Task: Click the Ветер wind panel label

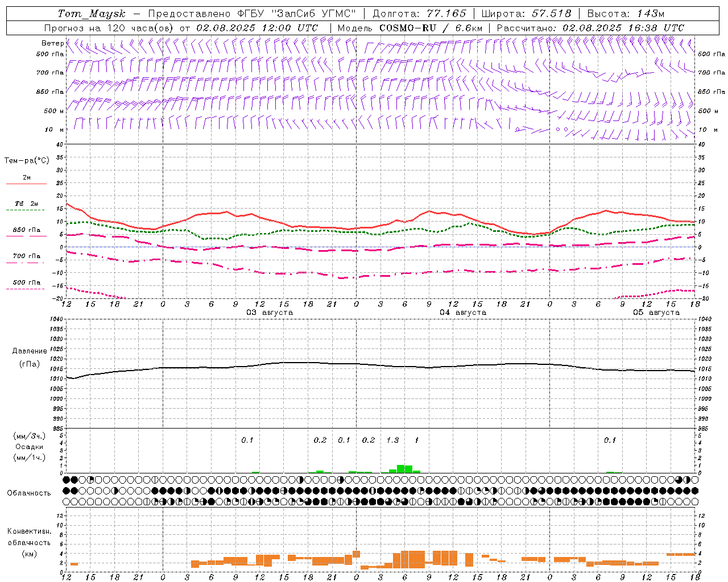Action: click(52, 43)
